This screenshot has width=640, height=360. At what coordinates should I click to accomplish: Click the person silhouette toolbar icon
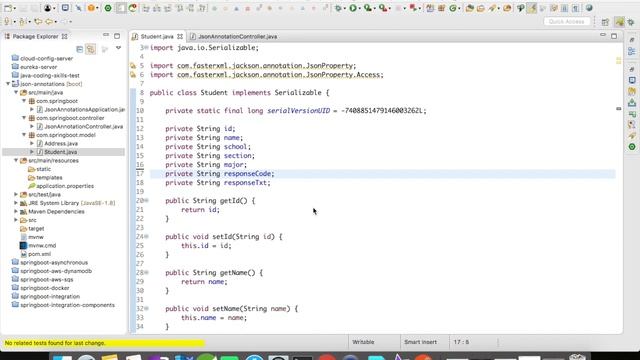(48, 8)
